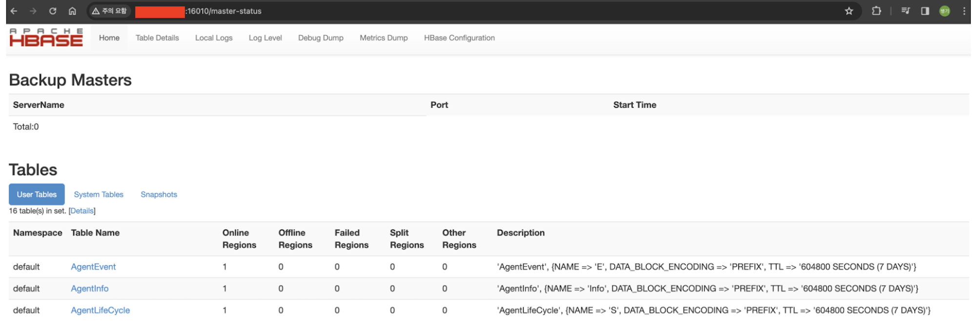Click Online Regions value in AgentLifeCycle row
Screen dimensions: 980x332
click(x=225, y=310)
